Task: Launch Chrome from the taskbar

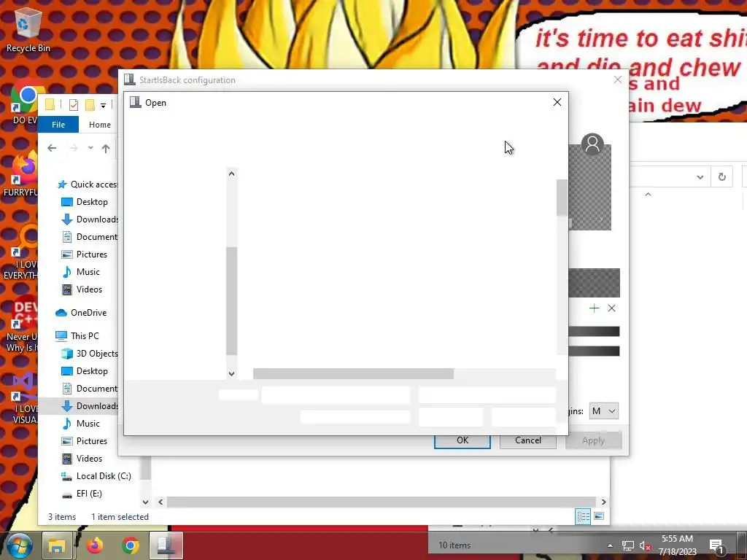Action: click(x=131, y=545)
